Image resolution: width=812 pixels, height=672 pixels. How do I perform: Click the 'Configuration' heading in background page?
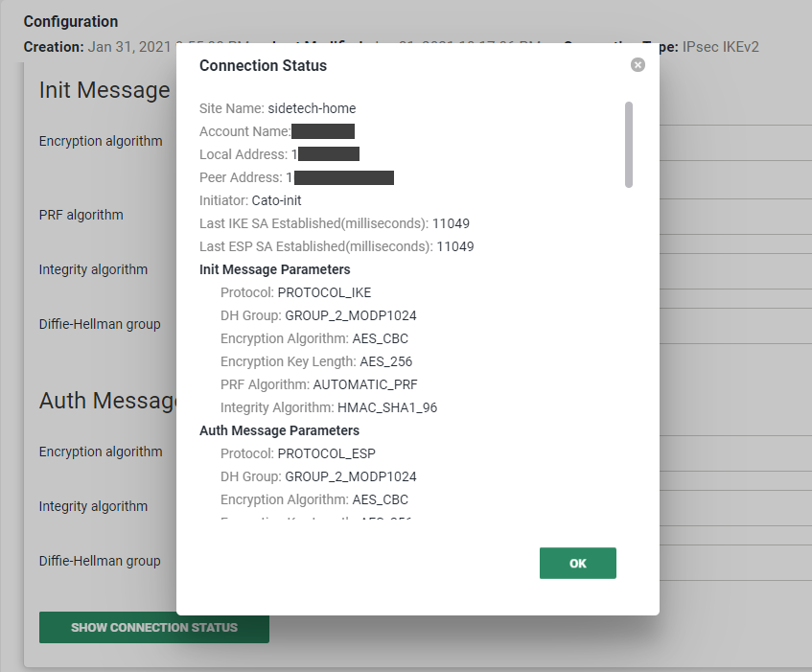click(x=71, y=22)
